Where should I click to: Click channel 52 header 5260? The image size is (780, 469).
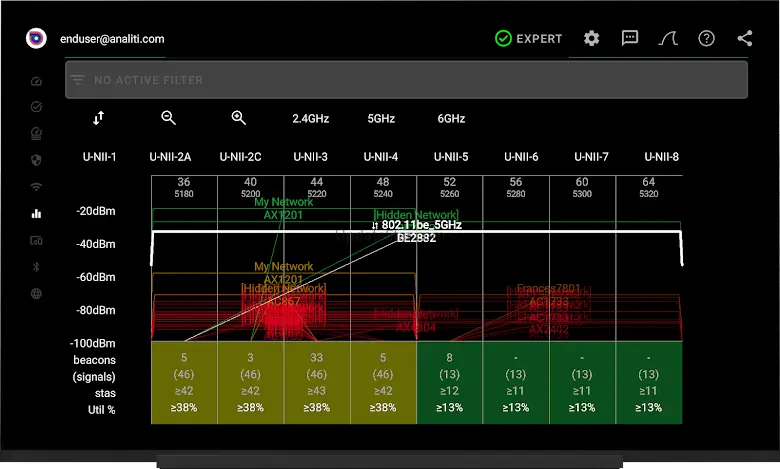449,187
